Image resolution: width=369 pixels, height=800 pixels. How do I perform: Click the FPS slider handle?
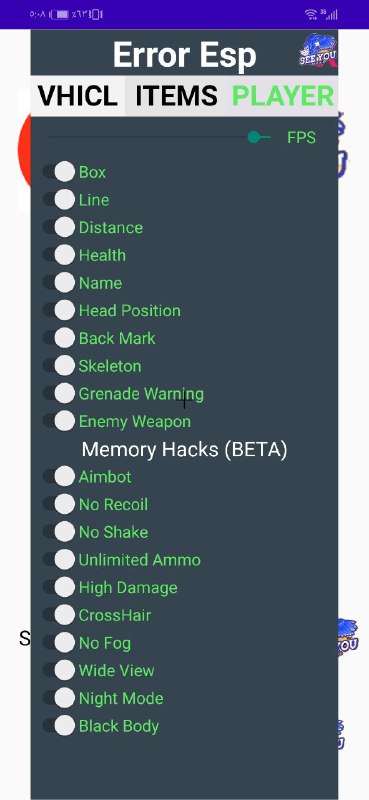coord(254,137)
